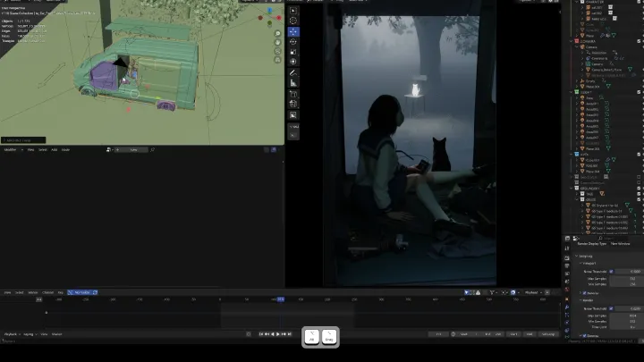644x362 pixels.
Task: Select the Add Cube tool
Action: point(293,95)
